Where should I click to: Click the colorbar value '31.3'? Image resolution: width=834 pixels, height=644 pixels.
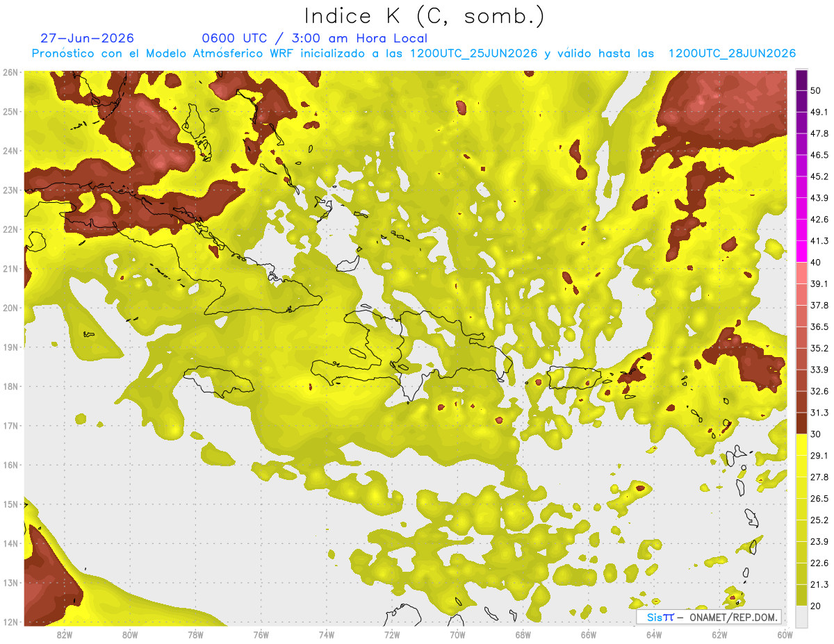(x=819, y=413)
